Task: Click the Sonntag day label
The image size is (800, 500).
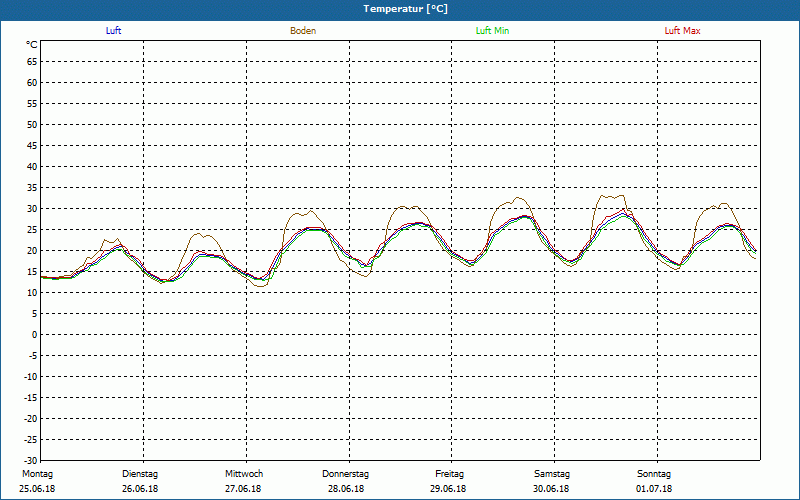Action: (x=654, y=474)
